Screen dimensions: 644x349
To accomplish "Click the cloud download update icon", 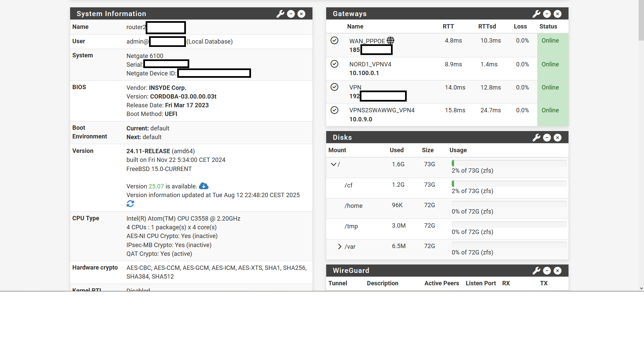I will pyautogui.click(x=204, y=186).
